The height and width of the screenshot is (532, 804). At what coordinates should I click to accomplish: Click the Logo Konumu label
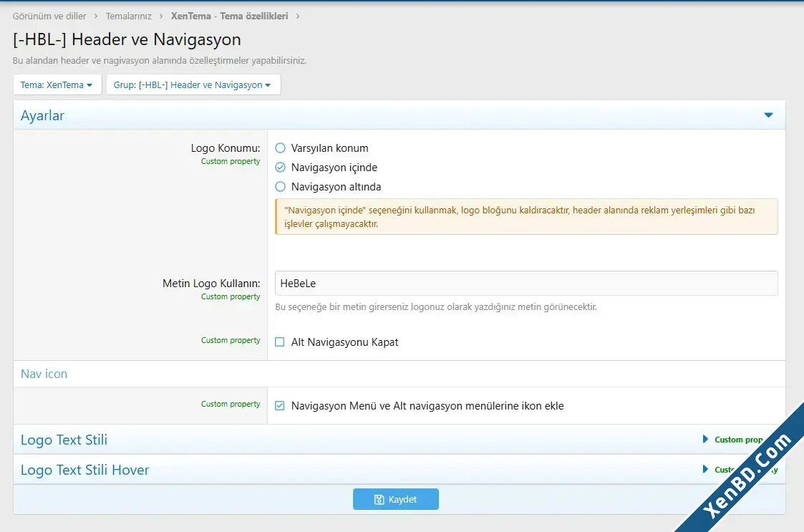click(225, 148)
